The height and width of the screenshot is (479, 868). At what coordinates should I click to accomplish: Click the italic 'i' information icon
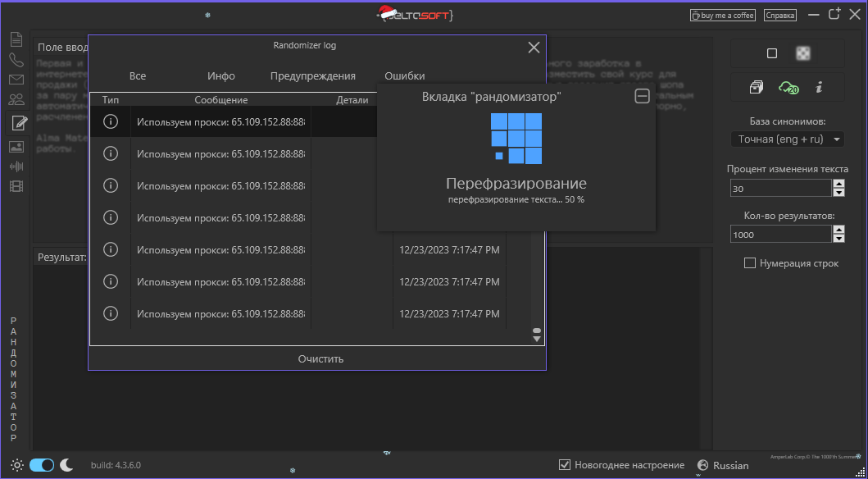click(x=819, y=88)
